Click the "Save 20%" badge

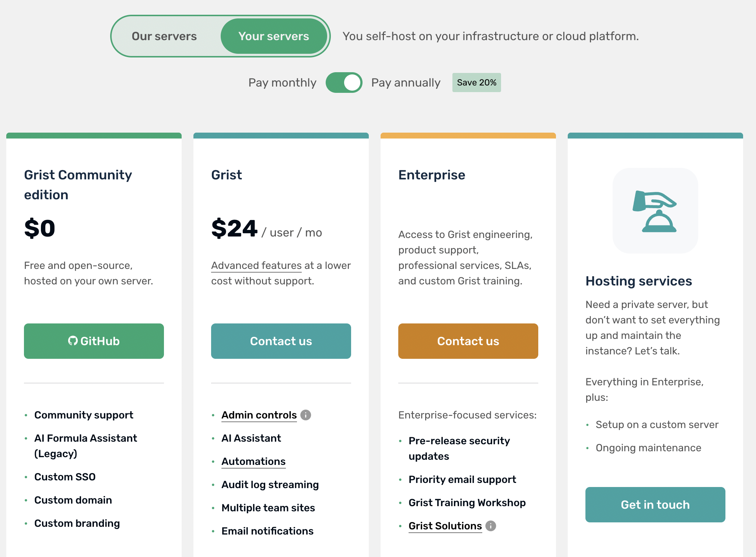(476, 83)
